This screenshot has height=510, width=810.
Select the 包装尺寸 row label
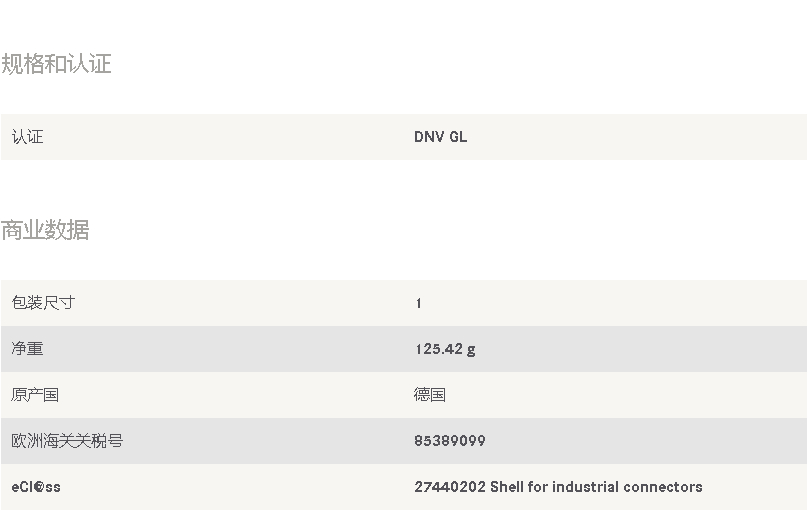pos(43,303)
